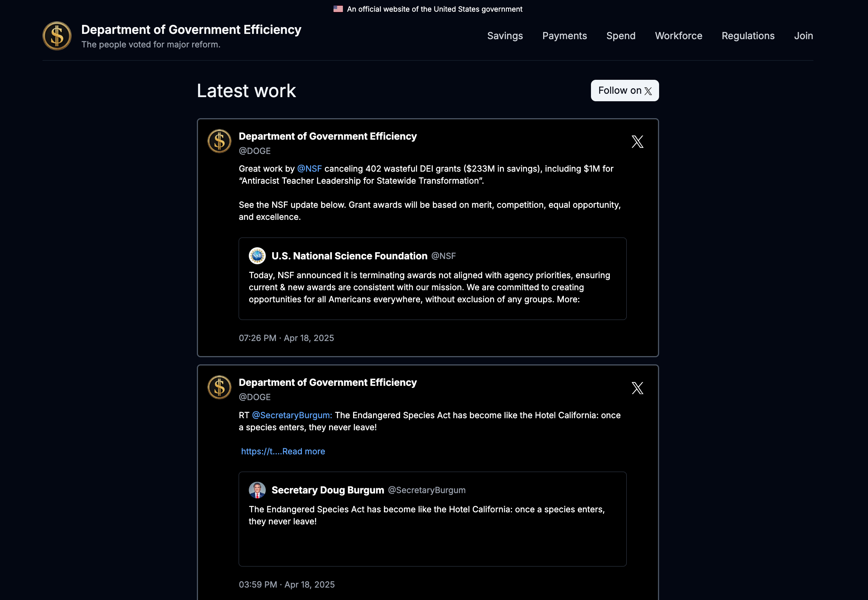Screen dimensions: 868x600
Task: Click the 07:26 PM · Apr 18, 2025 timestamp
Action: click(286, 338)
